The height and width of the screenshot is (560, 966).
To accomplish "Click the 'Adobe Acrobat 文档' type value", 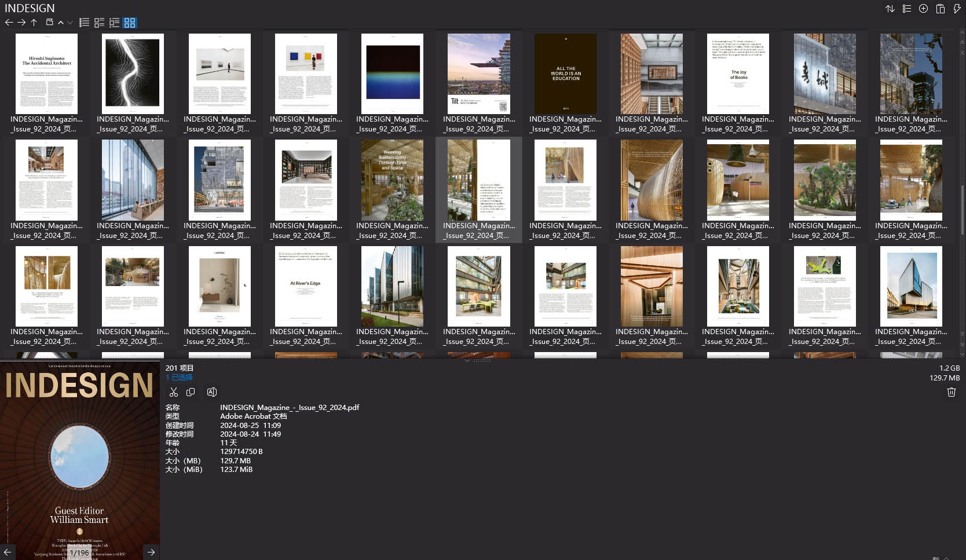I will tap(253, 416).
